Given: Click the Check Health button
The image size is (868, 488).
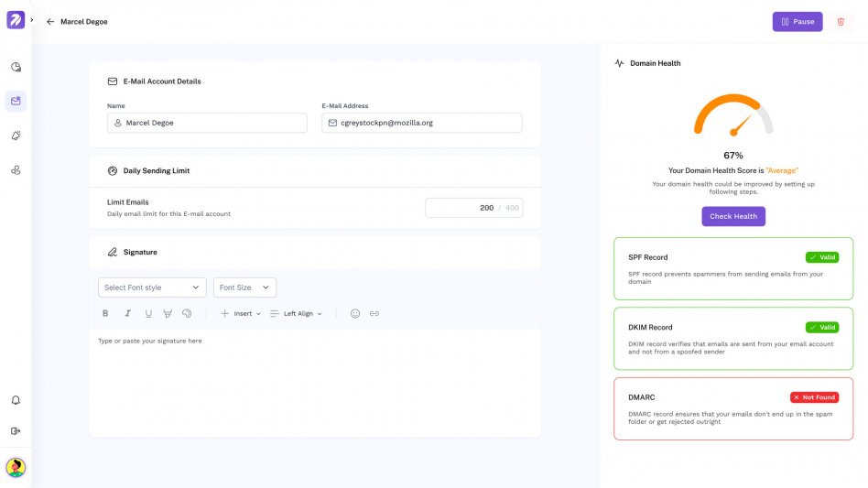Looking at the screenshot, I should [x=733, y=216].
